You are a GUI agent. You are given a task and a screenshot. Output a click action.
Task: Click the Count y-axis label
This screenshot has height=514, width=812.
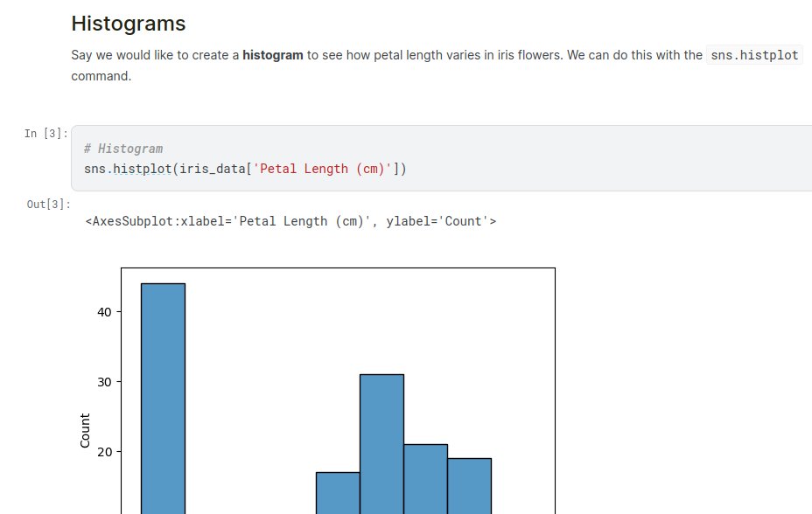(85, 431)
